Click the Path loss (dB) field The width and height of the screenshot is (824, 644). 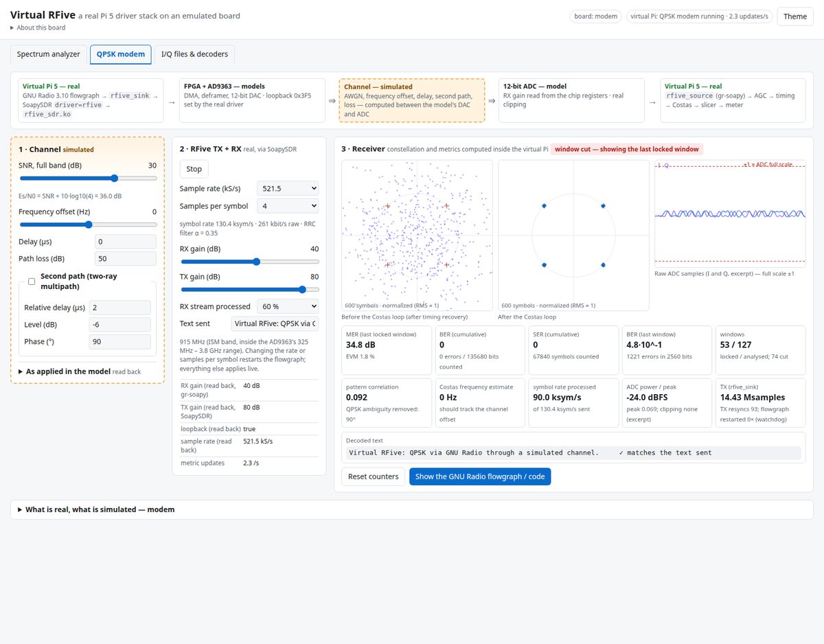click(x=125, y=259)
